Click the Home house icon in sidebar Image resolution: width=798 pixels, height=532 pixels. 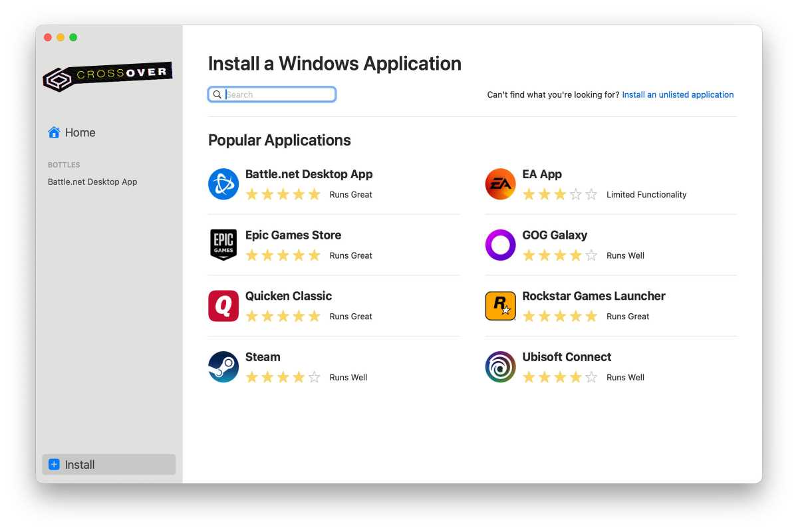point(54,132)
